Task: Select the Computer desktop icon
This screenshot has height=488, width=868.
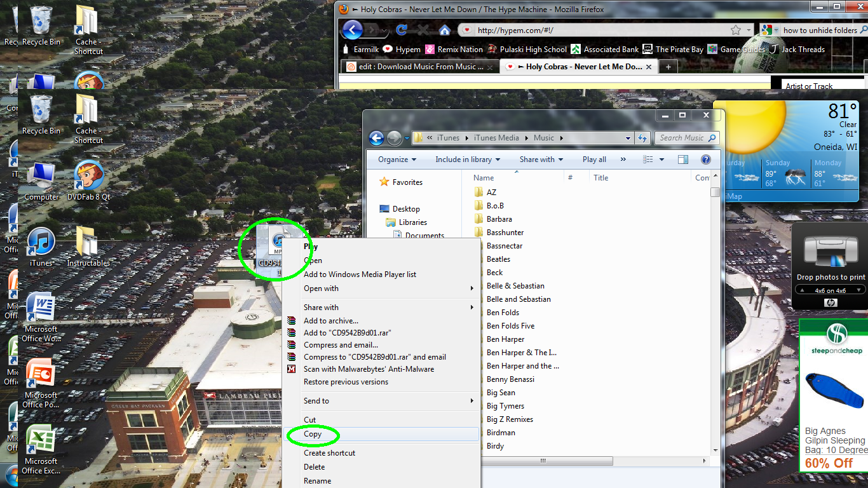Action: [41, 181]
